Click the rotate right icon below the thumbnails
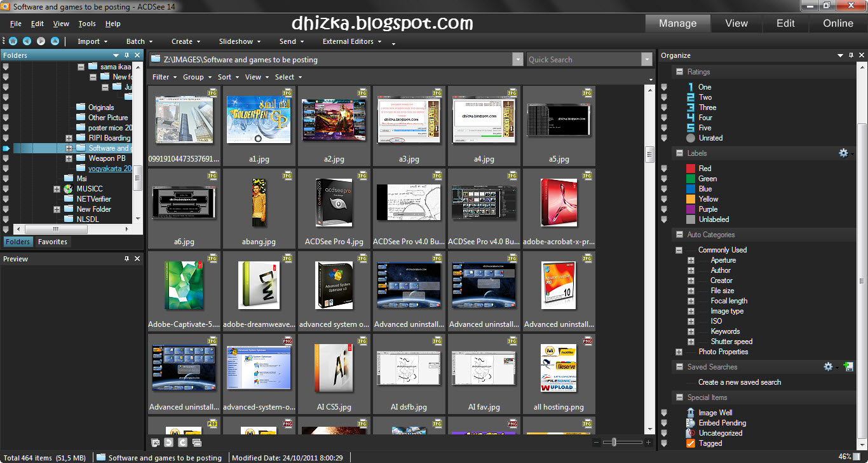The width and height of the screenshot is (868, 463). 182,442
